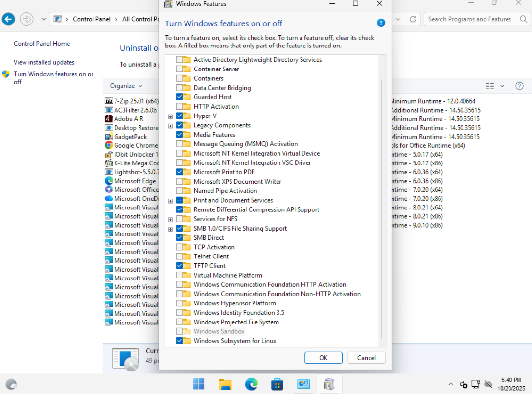This screenshot has width=532, height=394.
Task: Uncheck the SMB Direct checkbox
Action: pos(180,237)
